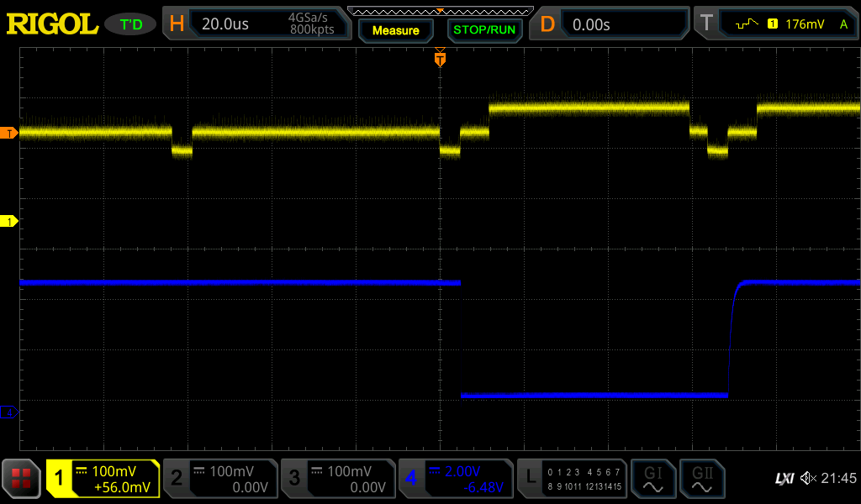Toggle channel 3 on
This screenshot has width=861, height=504.
[338, 478]
